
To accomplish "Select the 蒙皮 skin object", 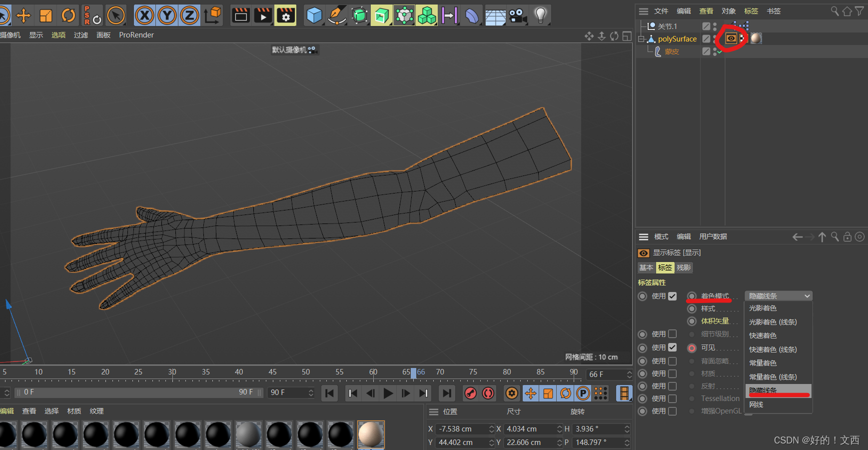I will coord(672,51).
